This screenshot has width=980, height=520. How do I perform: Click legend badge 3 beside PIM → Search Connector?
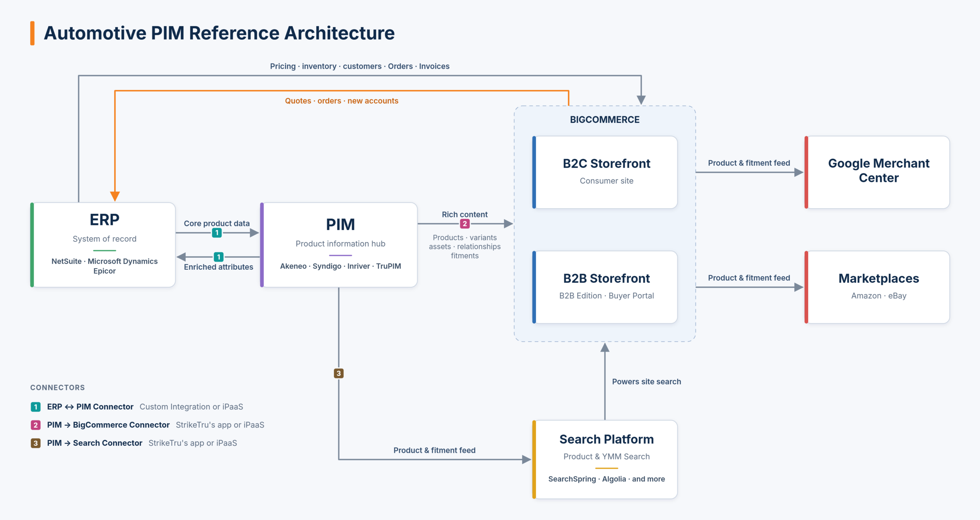36,443
